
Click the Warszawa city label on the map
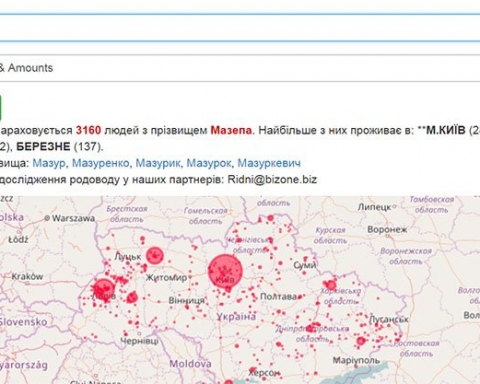(73, 218)
